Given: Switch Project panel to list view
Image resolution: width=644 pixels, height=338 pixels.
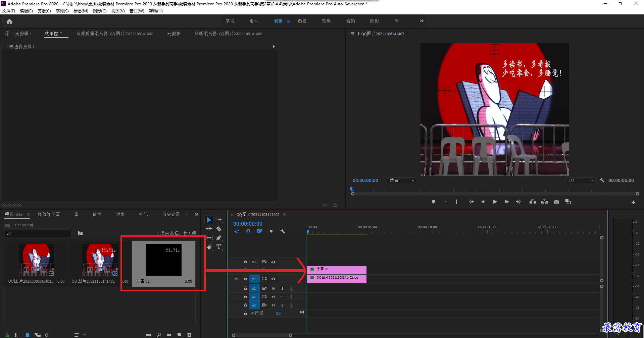Looking at the screenshot, I should (x=17, y=335).
